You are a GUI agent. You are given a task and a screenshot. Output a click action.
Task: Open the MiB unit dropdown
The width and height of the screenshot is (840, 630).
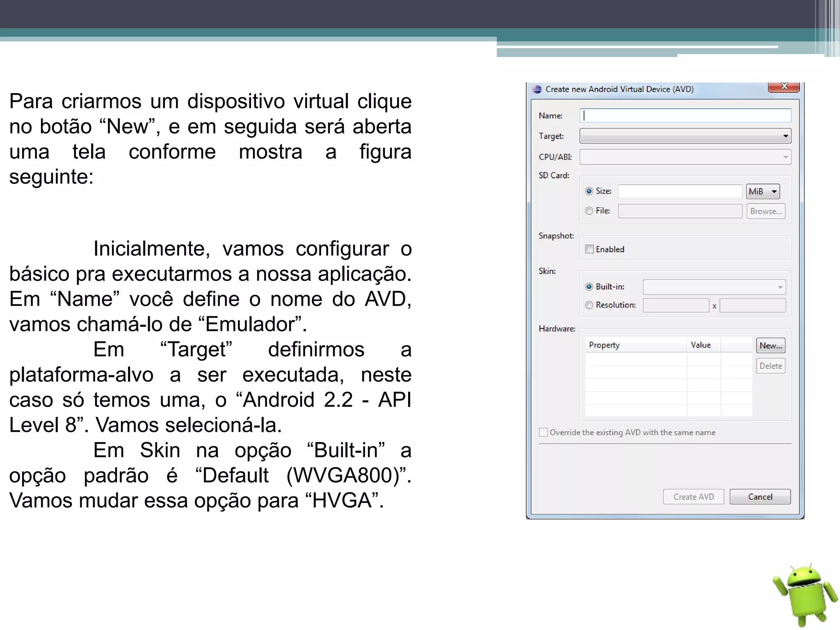click(x=763, y=192)
